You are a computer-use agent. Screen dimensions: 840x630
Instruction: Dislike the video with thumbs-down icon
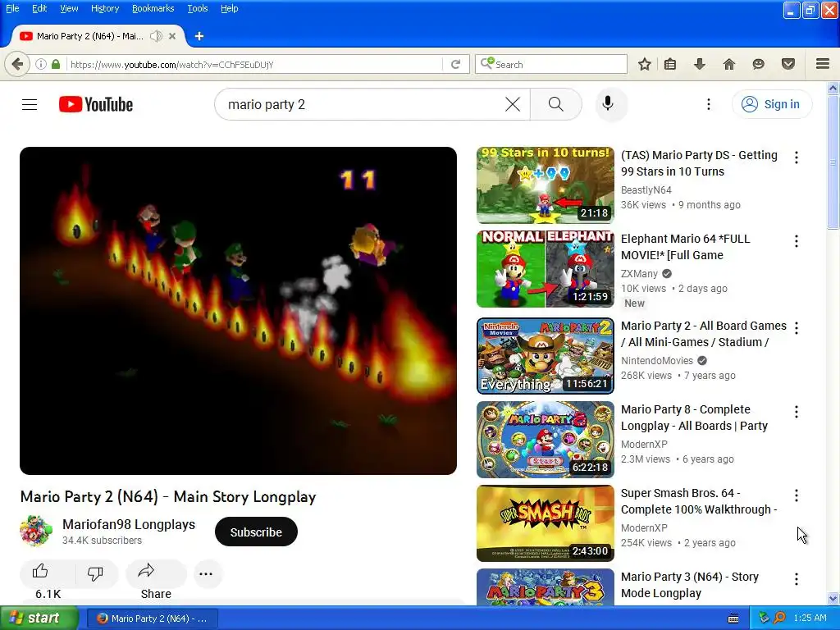95,573
